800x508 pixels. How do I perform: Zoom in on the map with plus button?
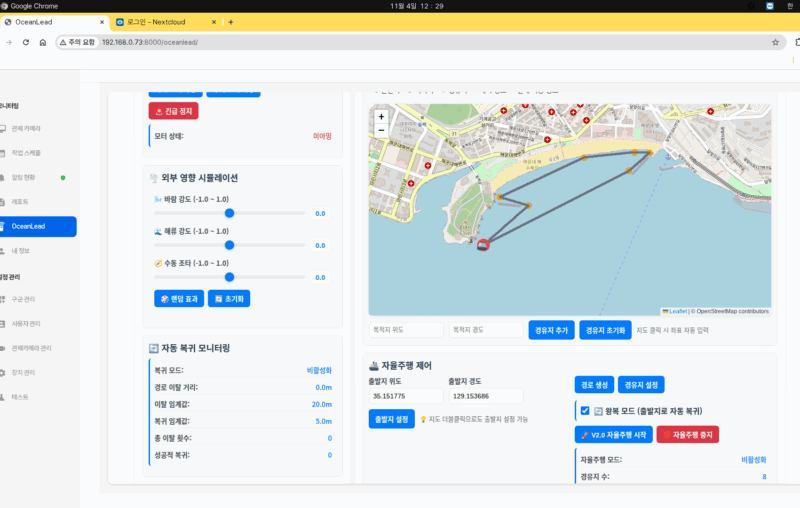pyautogui.click(x=381, y=117)
